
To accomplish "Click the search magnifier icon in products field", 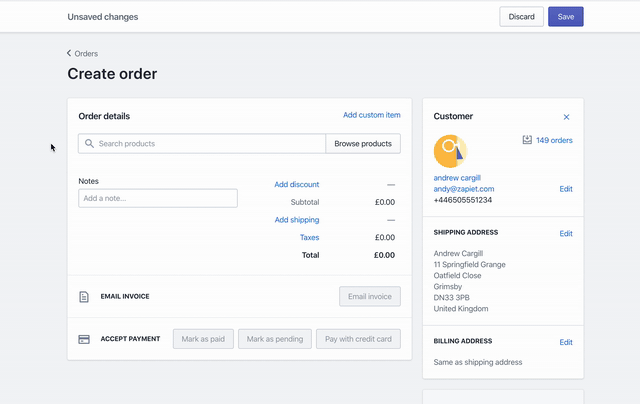I will point(89,144).
